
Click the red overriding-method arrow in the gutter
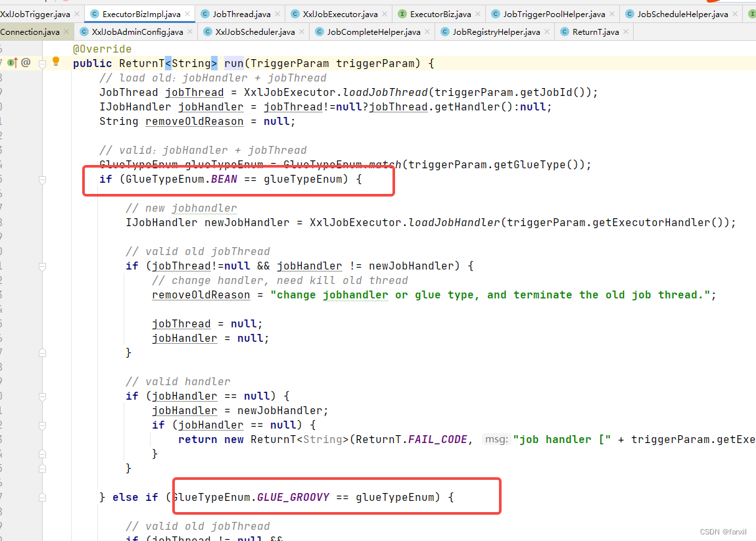coord(16,63)
